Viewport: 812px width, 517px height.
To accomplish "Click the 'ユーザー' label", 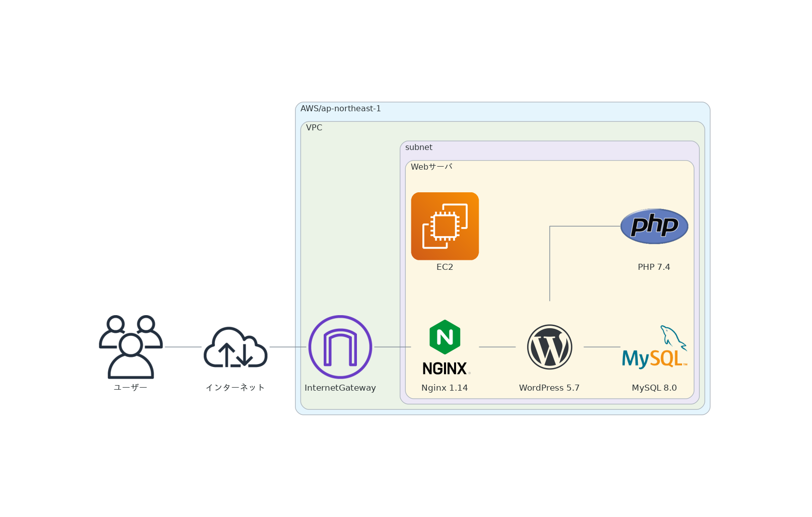I will click(x=130, y=388).
